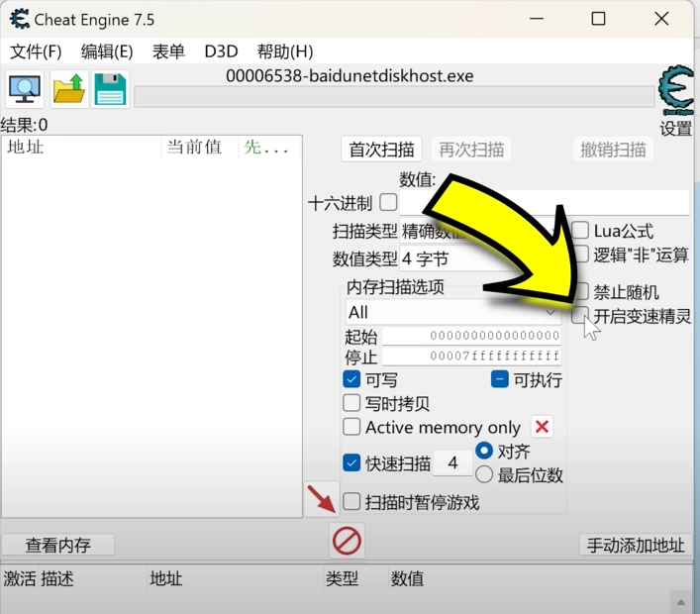The height and width of the screenshot is (614, 700).
Task: Click the open process monitor icon
Action: 24,90
